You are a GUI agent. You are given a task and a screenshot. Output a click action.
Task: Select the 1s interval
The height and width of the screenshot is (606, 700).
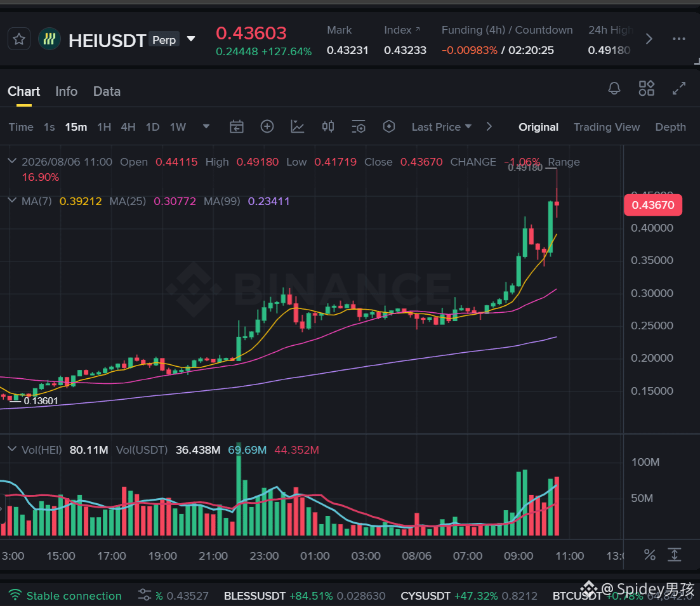(49, 127)
